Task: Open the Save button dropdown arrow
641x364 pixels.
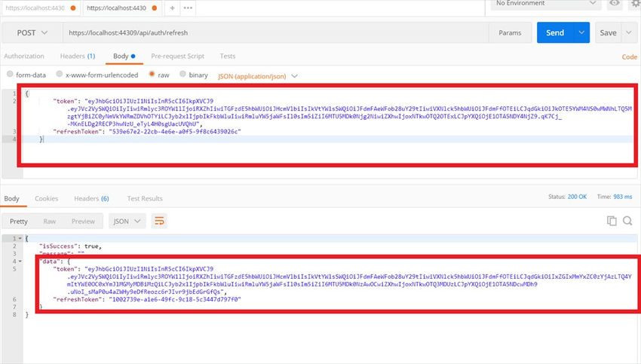Action: click(x=629, y=32)
